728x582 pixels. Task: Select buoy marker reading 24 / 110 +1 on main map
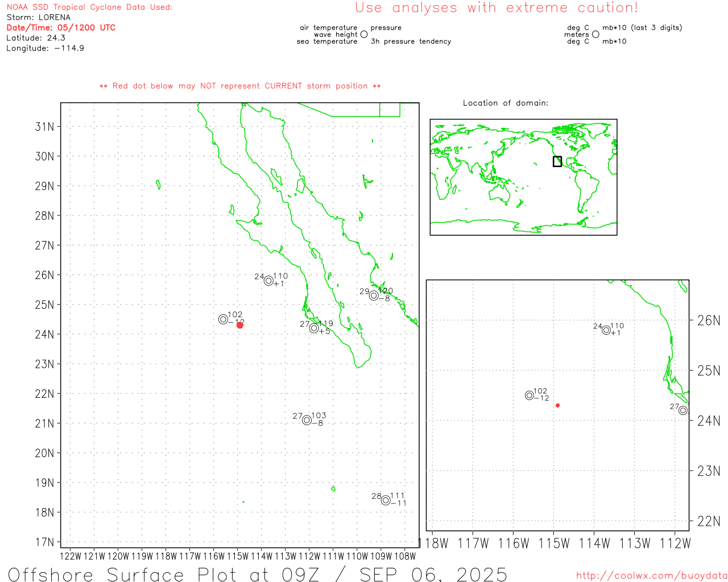point(268,280)
